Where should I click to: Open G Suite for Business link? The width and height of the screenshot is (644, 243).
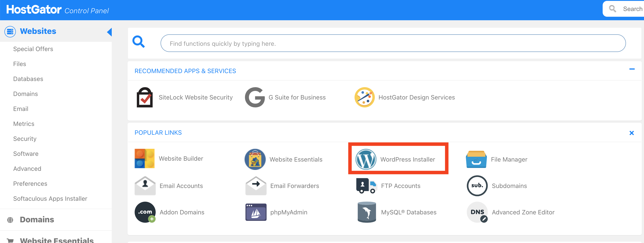pos(297,97)
